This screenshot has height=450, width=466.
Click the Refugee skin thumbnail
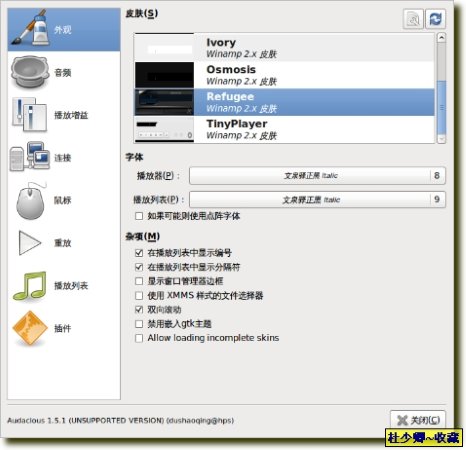click(164, 102)
